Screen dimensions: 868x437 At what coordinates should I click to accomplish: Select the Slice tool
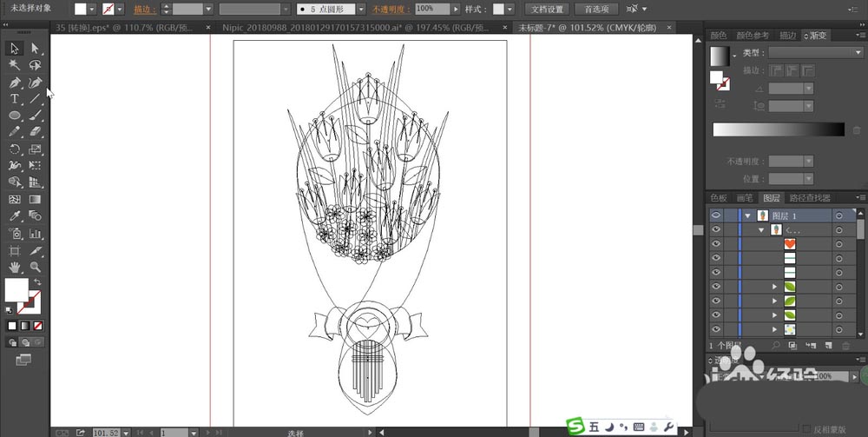click(36, 250)
